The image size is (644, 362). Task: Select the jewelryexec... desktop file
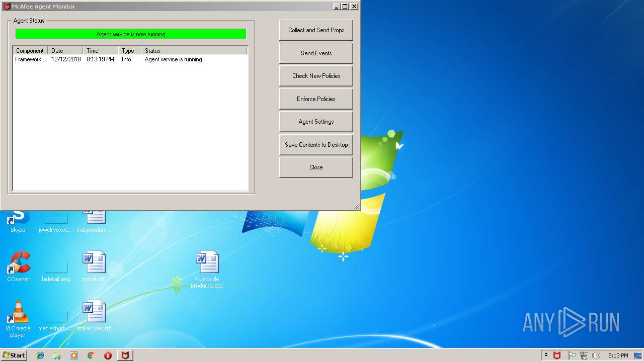[56, 221]
